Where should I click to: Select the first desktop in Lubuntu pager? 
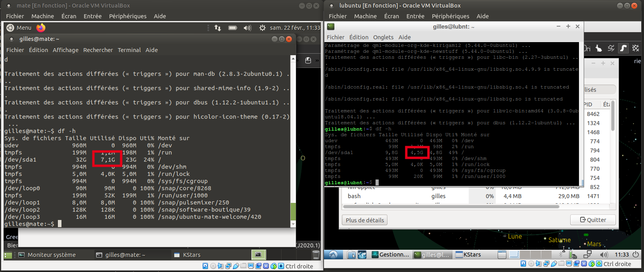click(514, 255)
